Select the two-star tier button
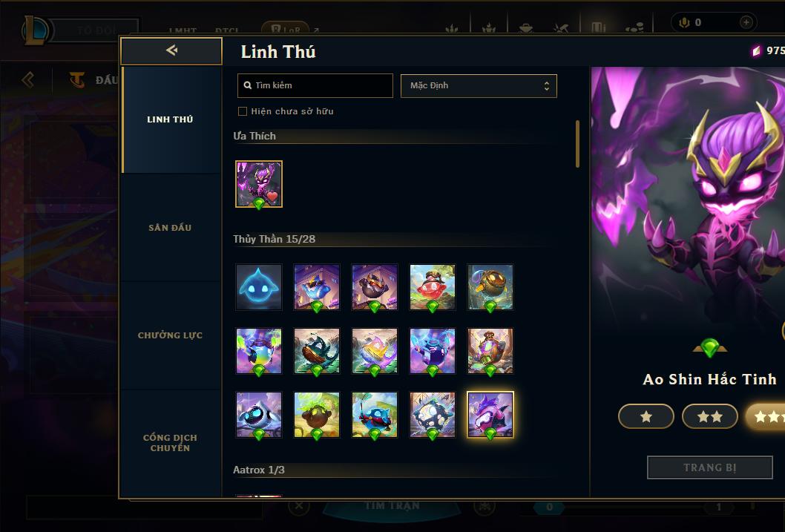The width and height of the screenshot is (785, 532). 710,416
